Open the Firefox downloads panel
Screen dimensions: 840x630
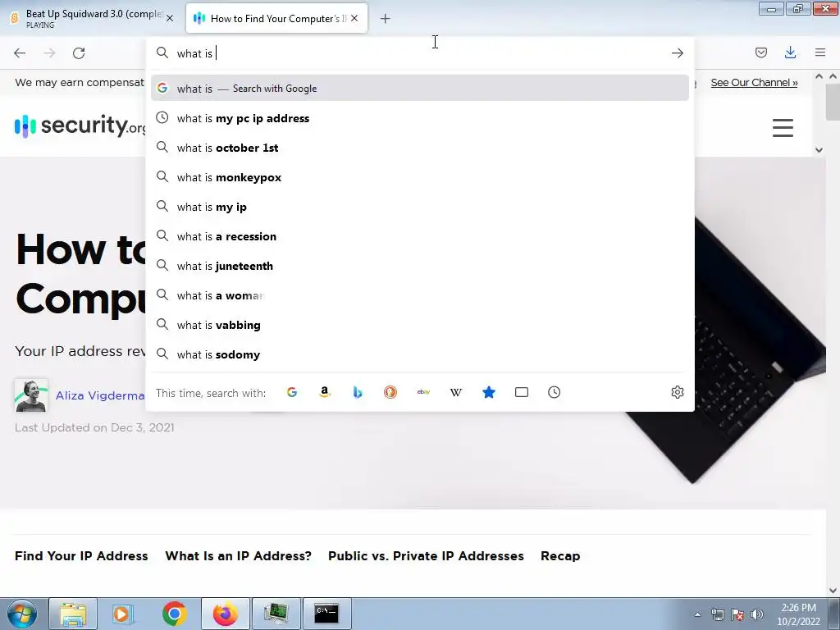pos(790,52)
